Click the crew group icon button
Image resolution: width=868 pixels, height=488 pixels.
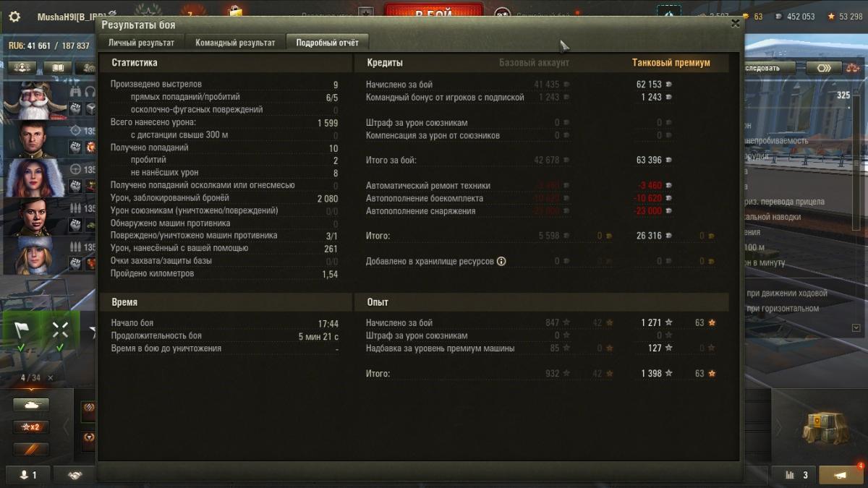22,68
